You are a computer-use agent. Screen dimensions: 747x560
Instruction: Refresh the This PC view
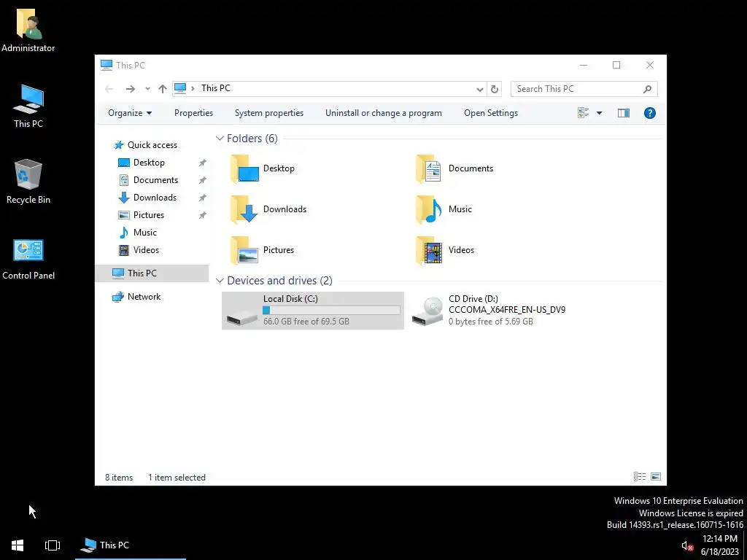click(495, 89)
